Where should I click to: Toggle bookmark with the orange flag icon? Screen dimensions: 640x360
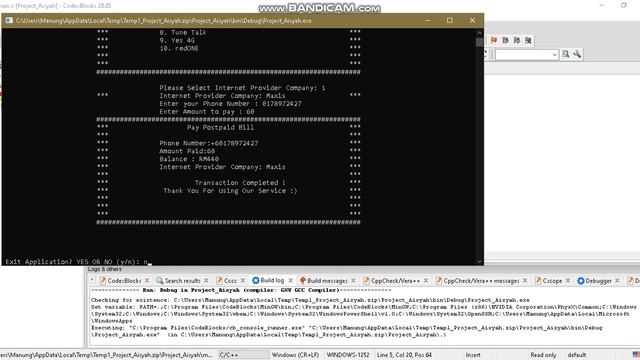[493, 40]
